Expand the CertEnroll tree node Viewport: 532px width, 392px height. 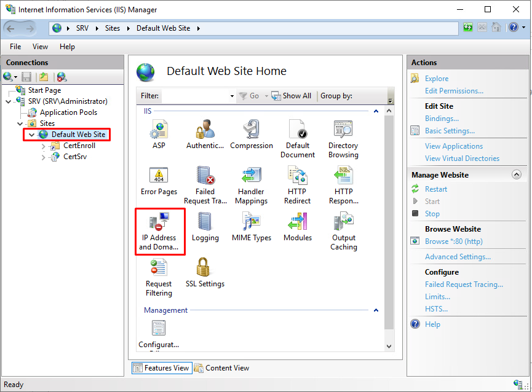tap(43, 146)
